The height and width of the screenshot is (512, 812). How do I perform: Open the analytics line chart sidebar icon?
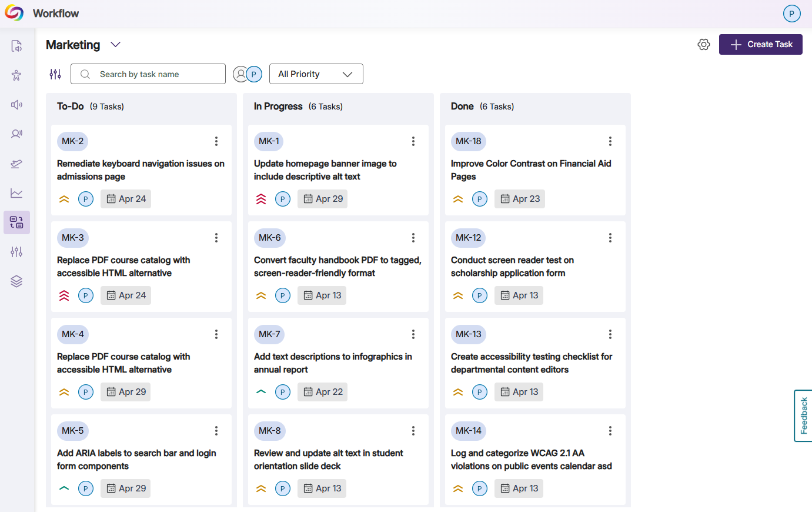click(16, 193)
